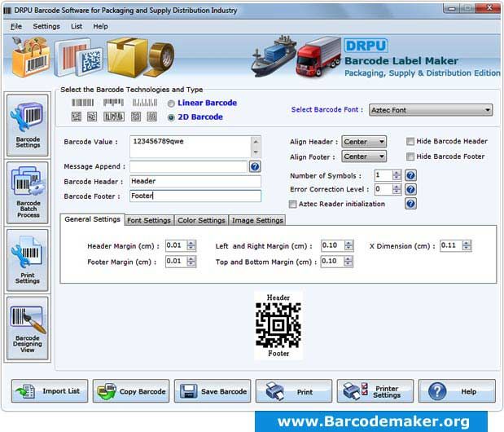Adjust X Dimension spinner arrows

(467, 246)
